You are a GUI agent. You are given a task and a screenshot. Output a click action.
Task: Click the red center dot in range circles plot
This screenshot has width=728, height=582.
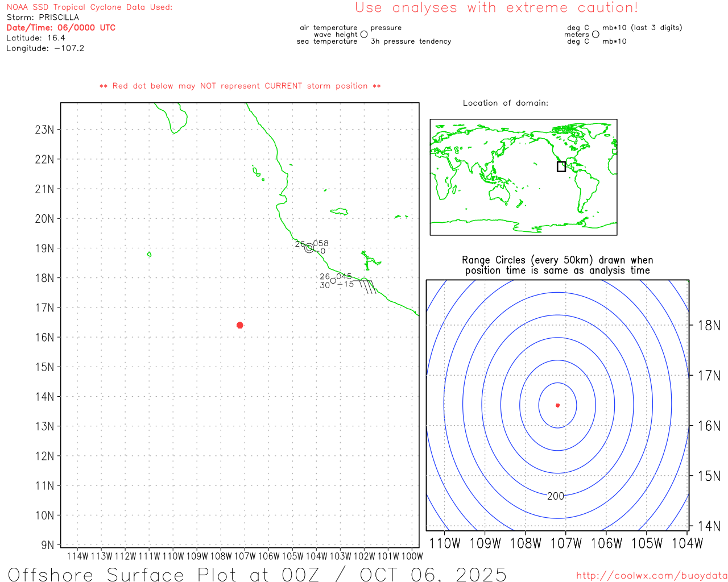coord(558,405)
